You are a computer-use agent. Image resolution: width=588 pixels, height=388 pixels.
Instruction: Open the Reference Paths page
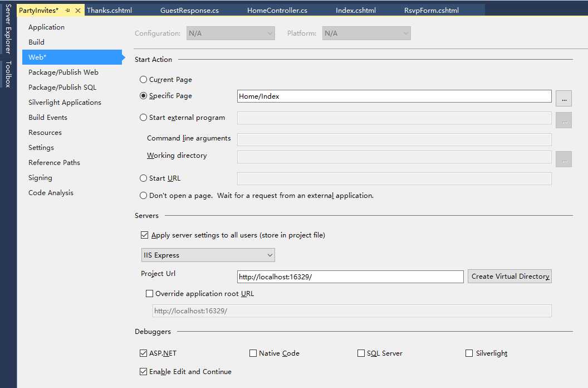tap(55, 162)
